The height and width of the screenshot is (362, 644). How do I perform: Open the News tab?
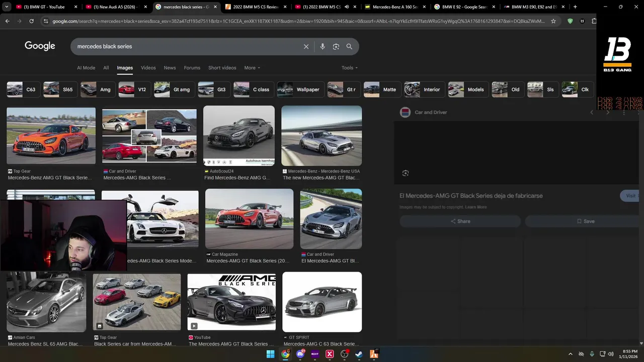click(170, 68)
